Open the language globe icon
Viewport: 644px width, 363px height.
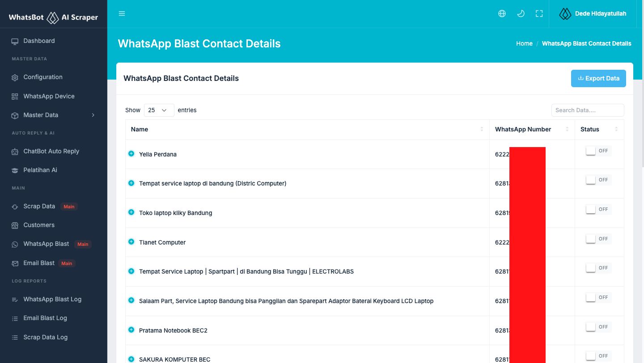click(x=502, y=14)
